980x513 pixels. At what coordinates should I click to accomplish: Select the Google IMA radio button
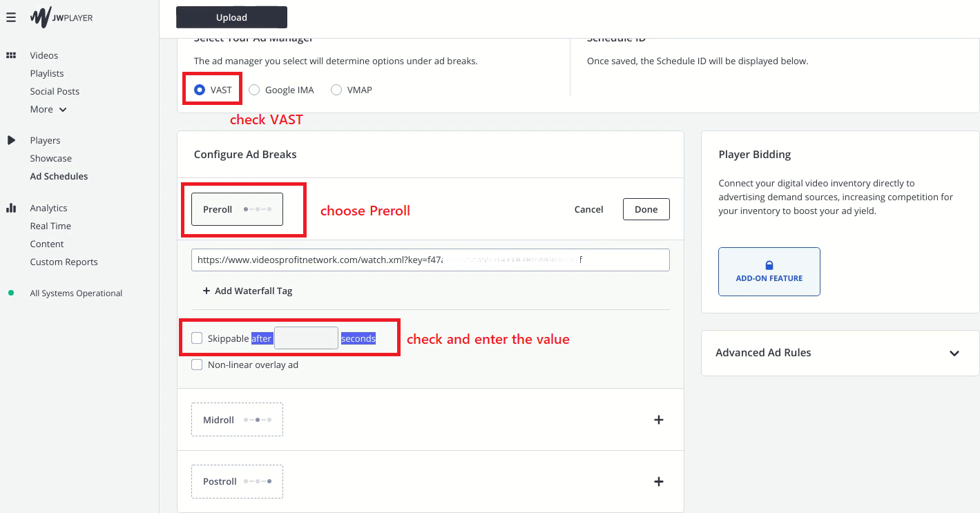click(253, 89)
